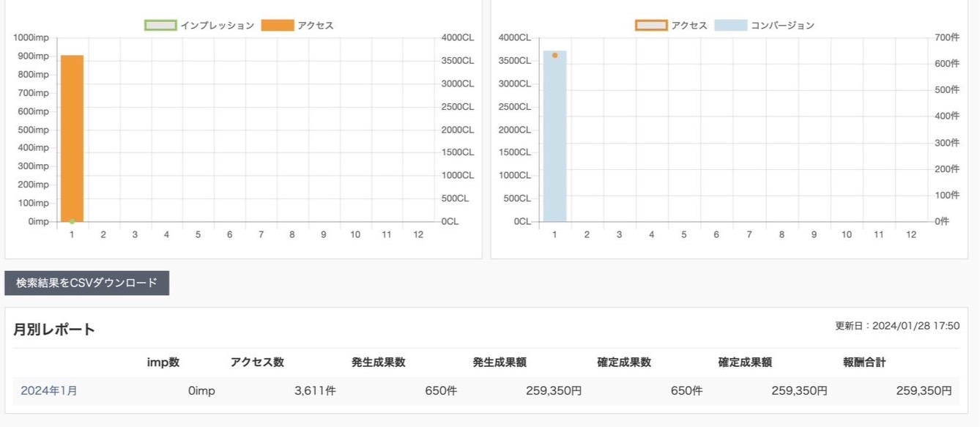Select the 259,350円 cell under 報酬合計
Viewport: 980px width, 427px height.
pyautogui.click(x=924, y=391)
